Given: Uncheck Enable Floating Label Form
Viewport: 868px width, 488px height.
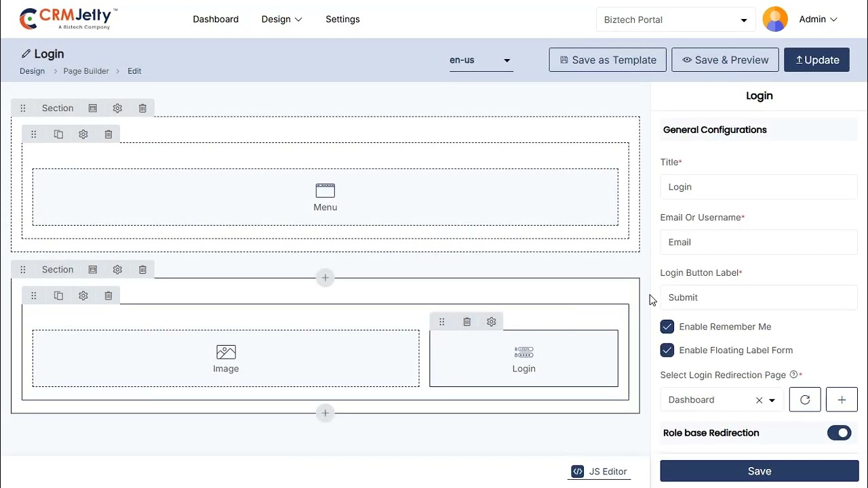Looking at the screenshot, I should click(x=667, y=350).
